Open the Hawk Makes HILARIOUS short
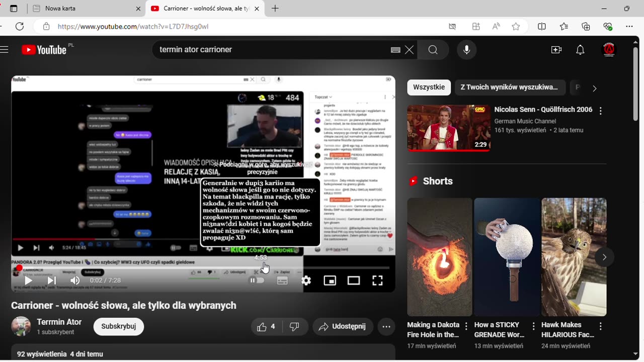Screen dimensions: 644x362 pyautogui.click(x=574, y=257)
